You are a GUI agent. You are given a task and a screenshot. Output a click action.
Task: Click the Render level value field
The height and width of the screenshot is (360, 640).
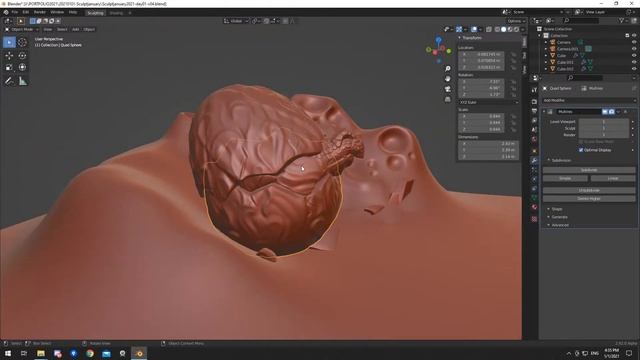[x=604, y=135]
